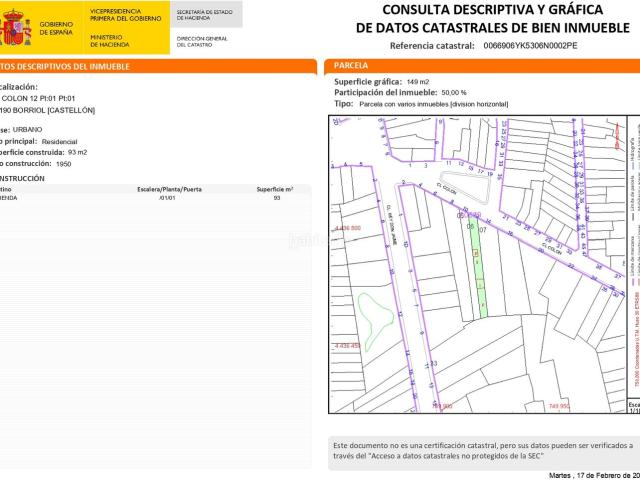The height and width of the screenshot is (480, 640).
Task: Click 'Parcela con varios inmuebles' type description
Action: click(433, 104)
